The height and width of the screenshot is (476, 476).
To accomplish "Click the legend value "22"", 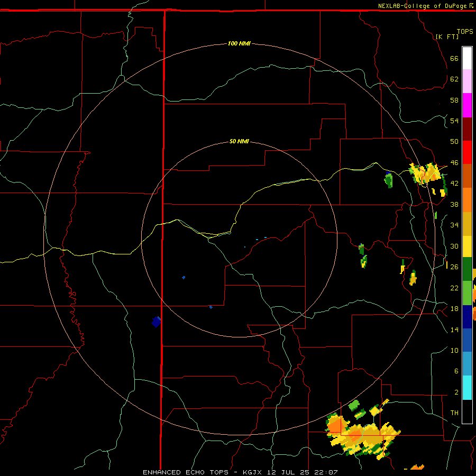I will 454,288.
